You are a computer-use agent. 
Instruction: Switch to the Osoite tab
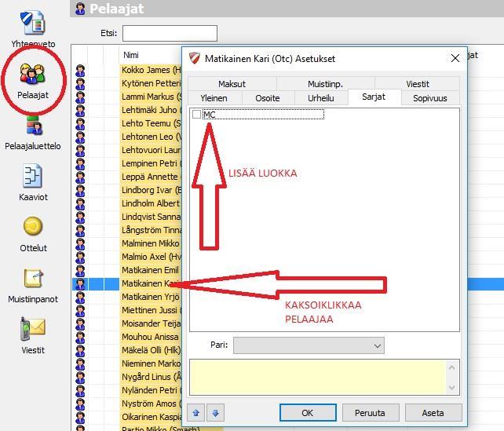[268, 98]
